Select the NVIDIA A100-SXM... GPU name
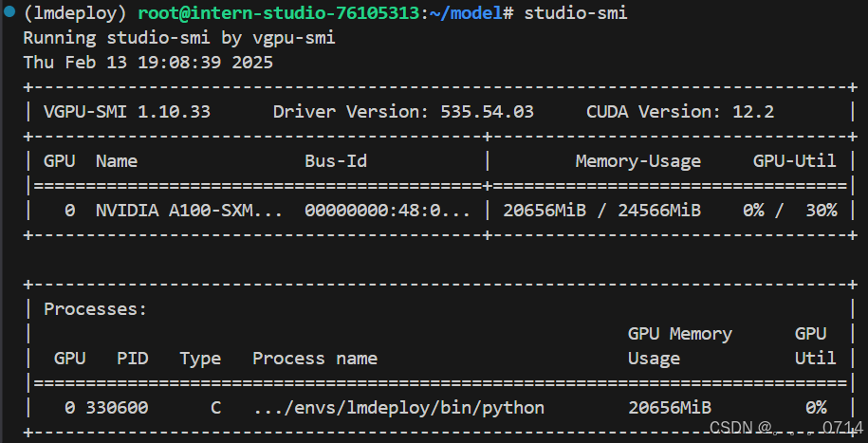The width and height of the screenshot is (868, 443). tap(190, 211)
